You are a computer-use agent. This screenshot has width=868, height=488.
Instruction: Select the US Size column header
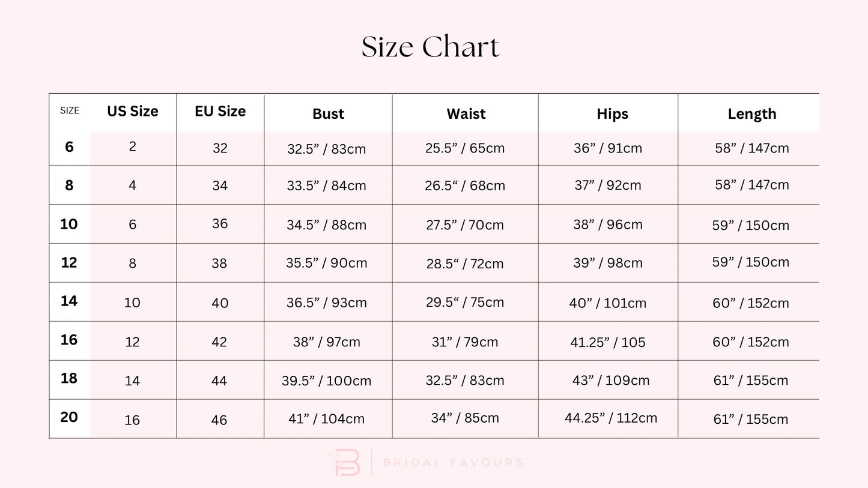tap(133, 112)
